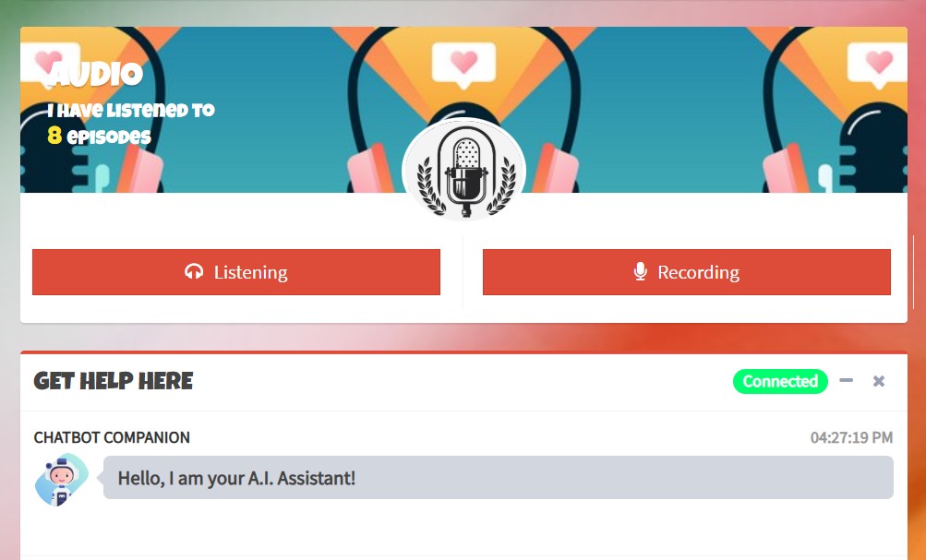Screen dimensions: 926x560
Task: Click the Listening button
Action: click(x=236, y=272)
